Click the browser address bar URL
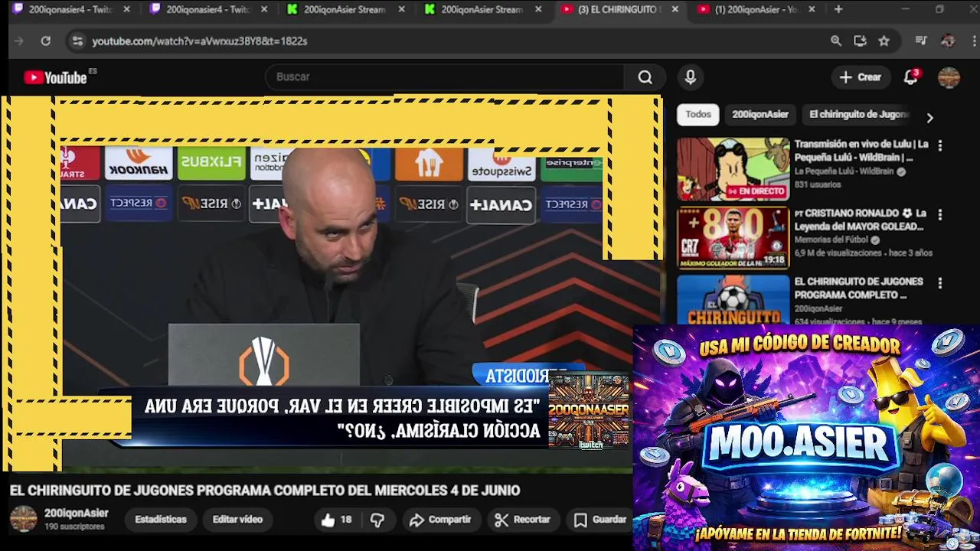 (x=200, y=41)
